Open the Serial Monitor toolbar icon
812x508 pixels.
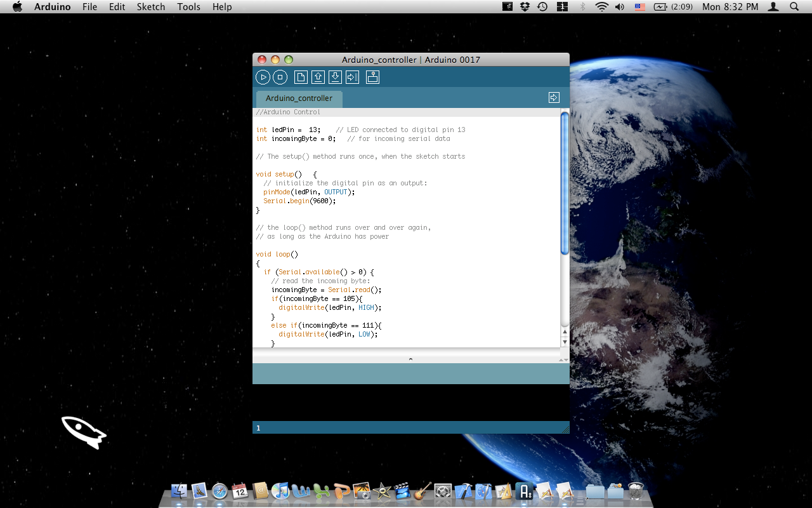pos(373,77)
